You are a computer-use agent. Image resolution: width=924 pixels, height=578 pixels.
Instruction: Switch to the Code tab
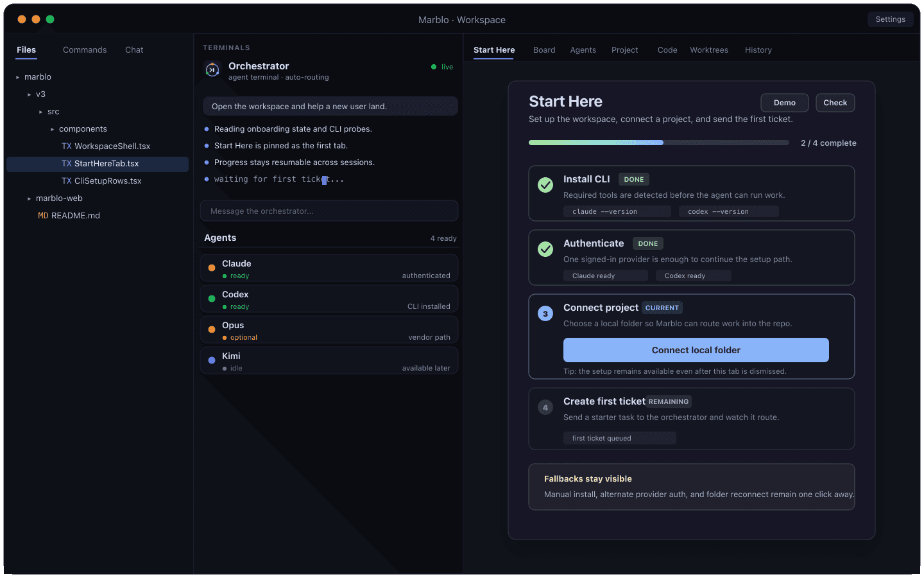coord(667,50)
